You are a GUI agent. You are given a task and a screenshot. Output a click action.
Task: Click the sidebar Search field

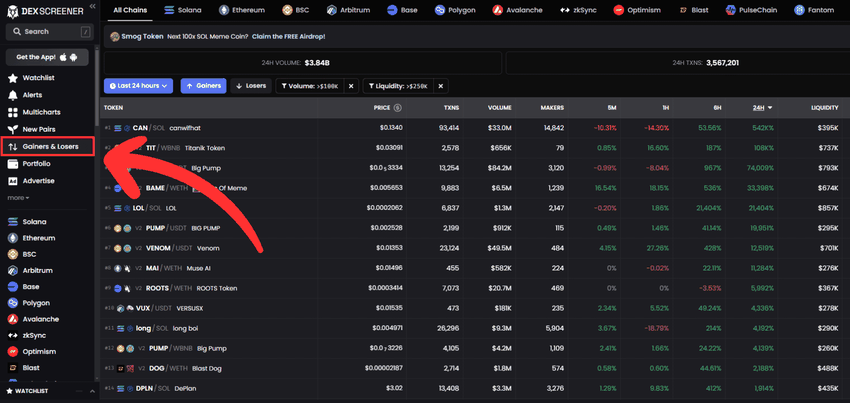coord(45,31)
